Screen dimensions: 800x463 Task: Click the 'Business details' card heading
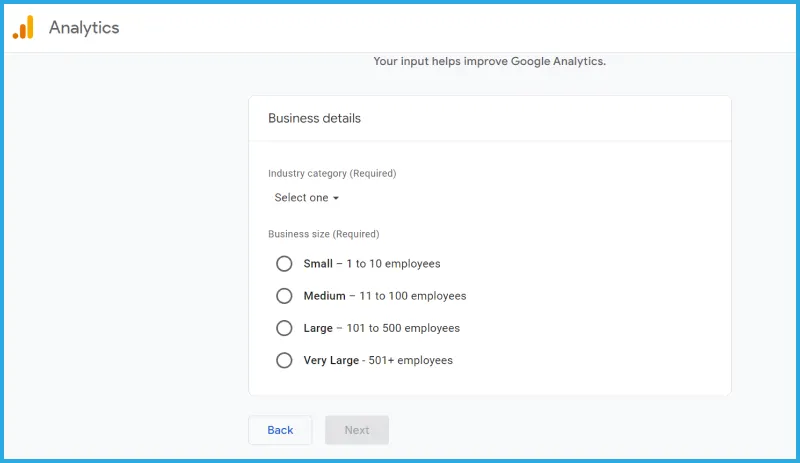click(x=314, y=118)
